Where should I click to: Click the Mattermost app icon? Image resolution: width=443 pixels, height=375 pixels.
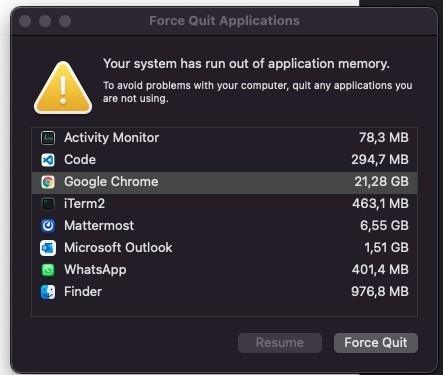48,226
